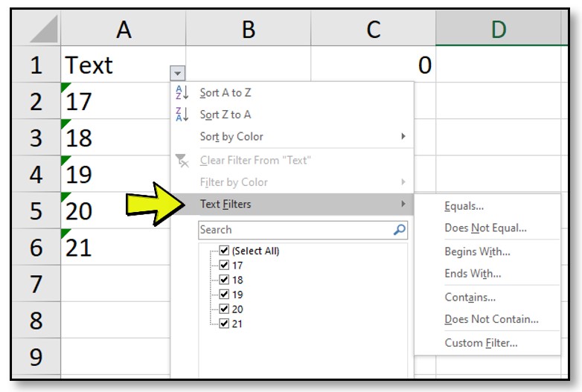Open the filter dropdown arrow in Text header
Viewport: 582px width, 392px height.
point(177,73)
